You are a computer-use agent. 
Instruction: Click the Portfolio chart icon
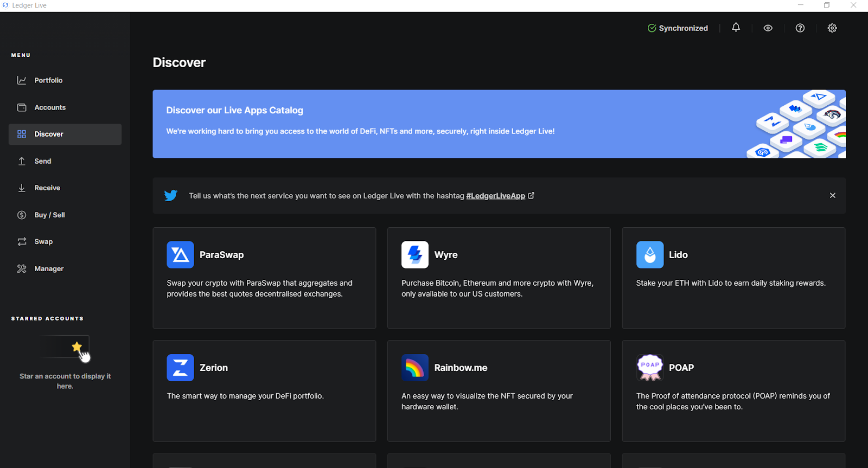[22, 80]
